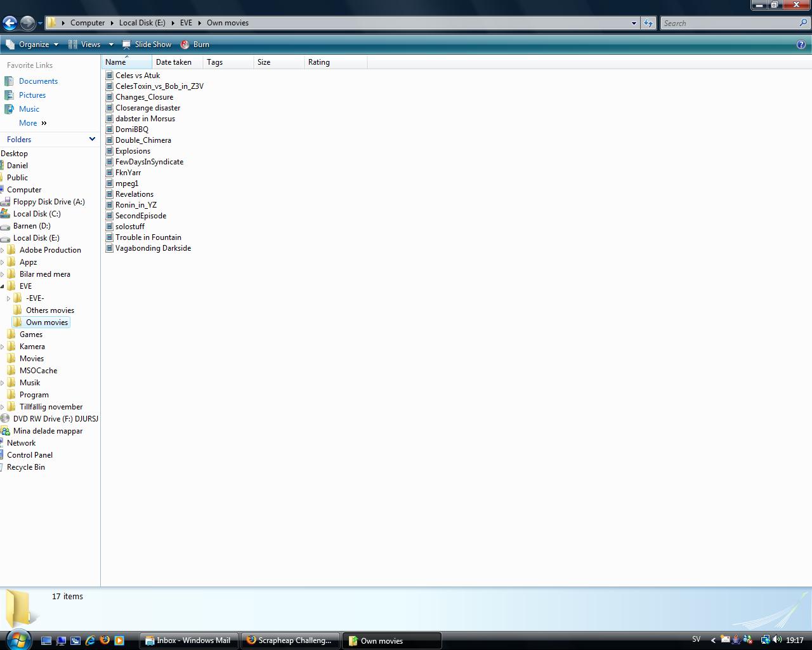Screen dimensions: 812x650
Task: Click the Refresh button beside address bar
Action: tap(648, 23)
